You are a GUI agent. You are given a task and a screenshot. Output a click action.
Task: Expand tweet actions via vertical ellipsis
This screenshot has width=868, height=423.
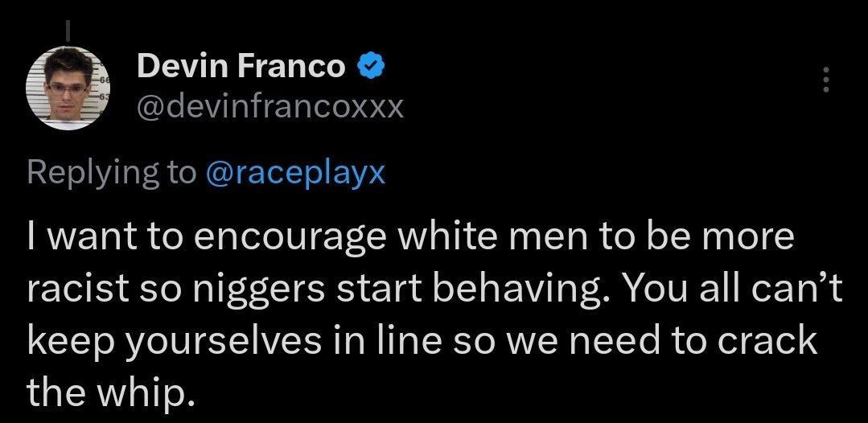click(x=825, y=80)
